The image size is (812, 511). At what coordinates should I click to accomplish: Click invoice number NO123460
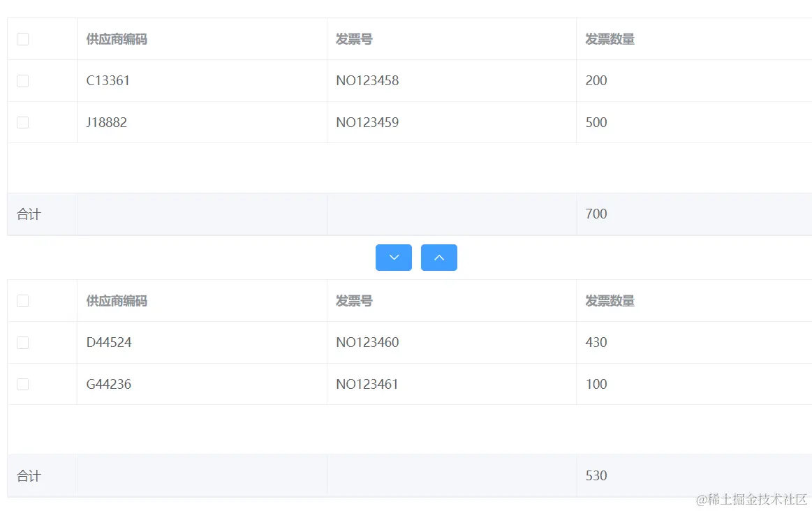(x=368, y=343)
